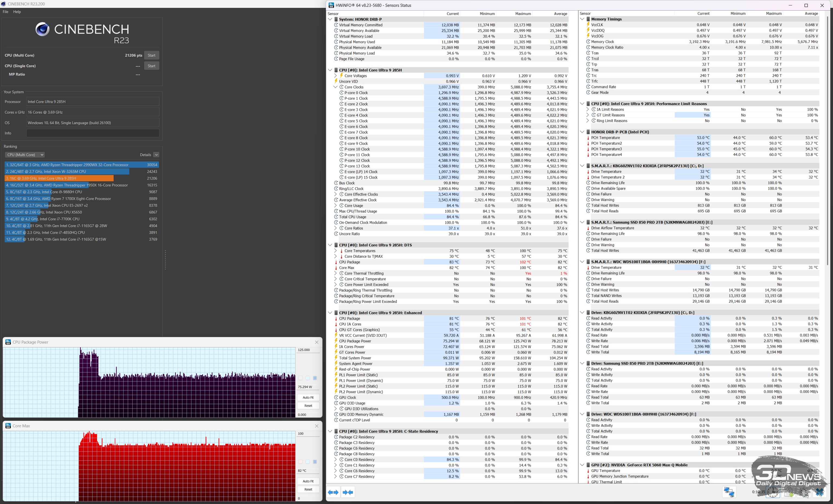
Task: Click the expand-columns arrows icon in HWiNFO
Action: click(x=333, y=492)
